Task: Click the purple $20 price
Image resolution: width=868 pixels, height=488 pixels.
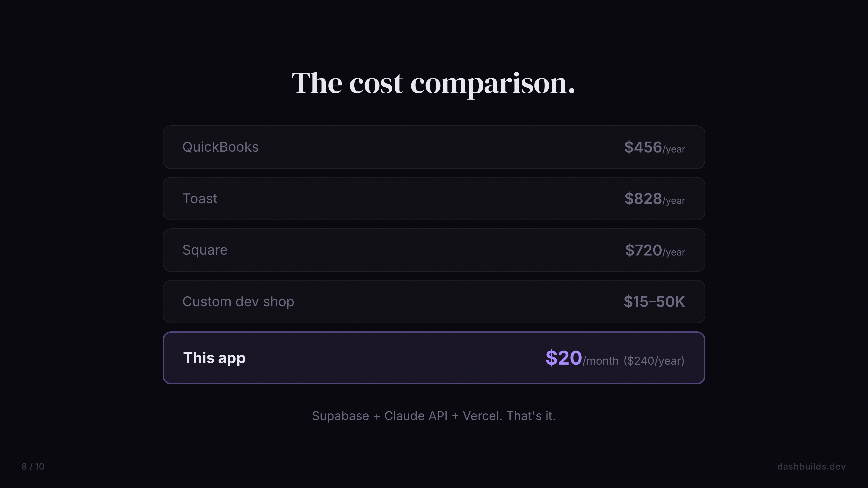Action: [x=563, y=358]
